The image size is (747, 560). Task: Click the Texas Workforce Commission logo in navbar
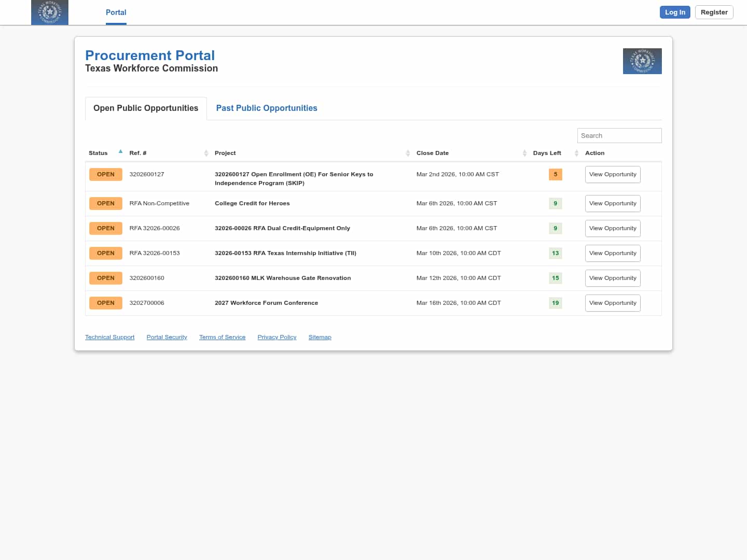[x=50, y=12]
